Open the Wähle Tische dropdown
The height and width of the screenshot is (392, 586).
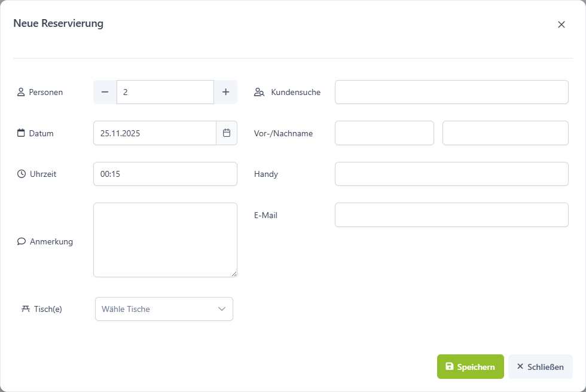(164, 309)
